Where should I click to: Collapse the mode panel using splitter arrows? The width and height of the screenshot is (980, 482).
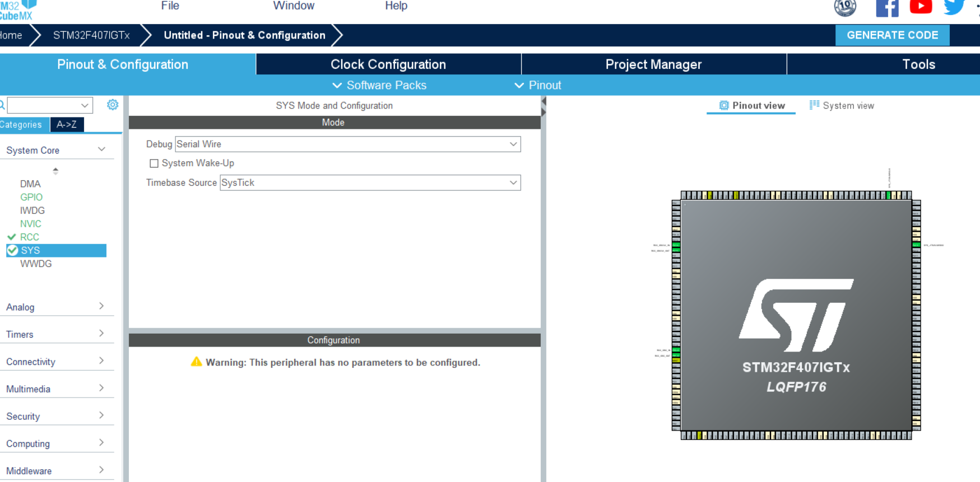(x=543, y=107)
